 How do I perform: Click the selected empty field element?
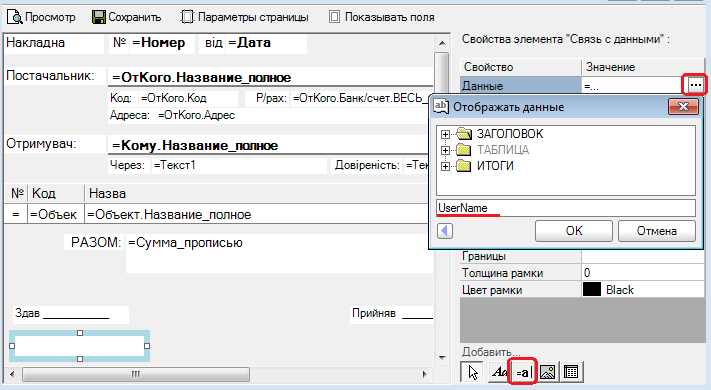[x=80, y=346]
